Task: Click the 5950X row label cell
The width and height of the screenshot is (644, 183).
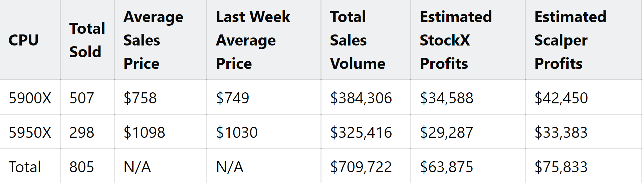Action: [x=30, y=132]
